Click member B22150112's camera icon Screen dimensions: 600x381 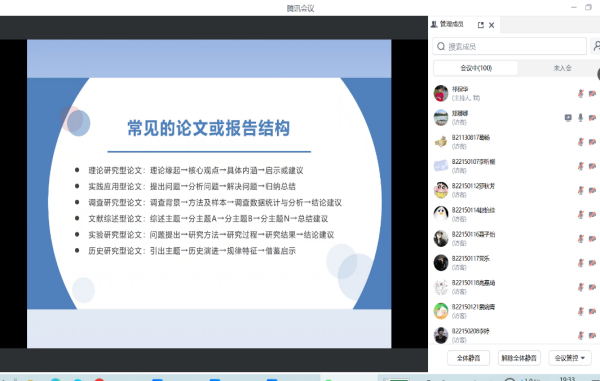click(592, 190)
